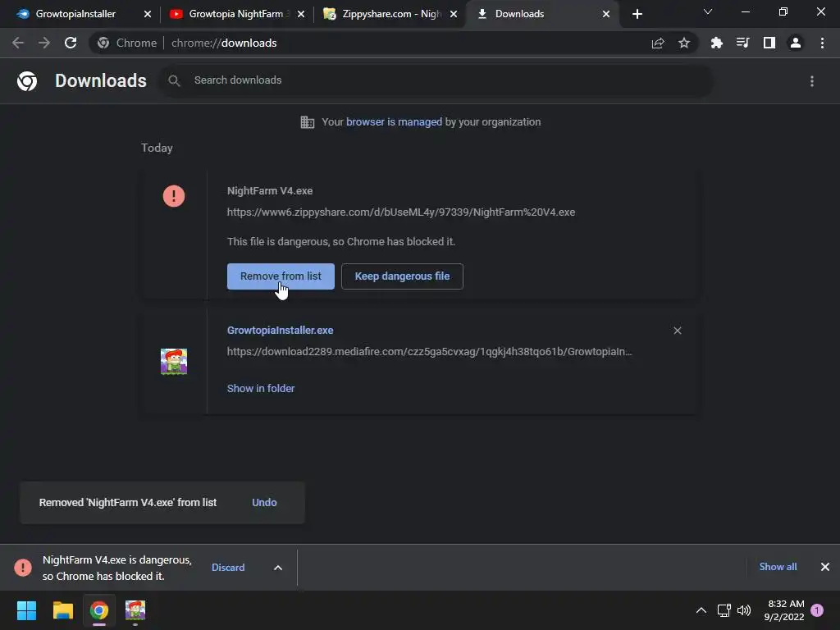This screenshot has width=840, height=630.
Task: Switch to the GrowtopiaInstaller tab
Action: (75, 14)
